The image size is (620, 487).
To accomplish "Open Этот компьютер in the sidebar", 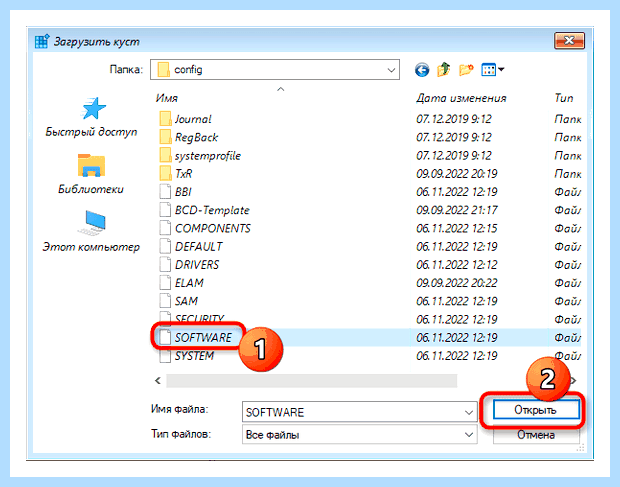I will pos(91,232).
